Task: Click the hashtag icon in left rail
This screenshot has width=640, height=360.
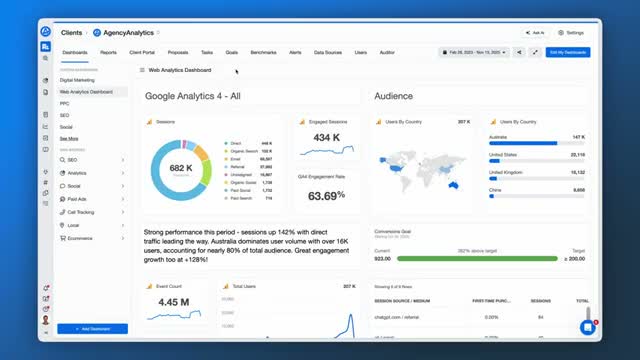Action: [46, 182]
